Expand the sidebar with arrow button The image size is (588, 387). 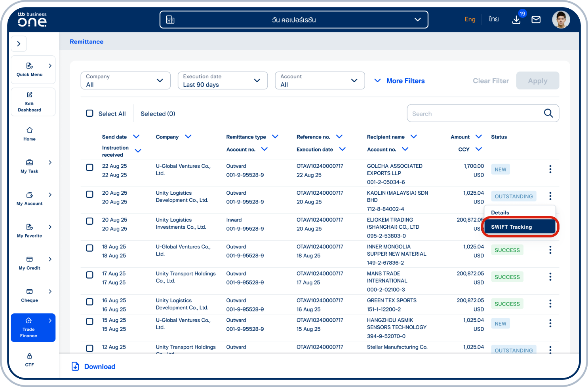click(x=19, y=44)
